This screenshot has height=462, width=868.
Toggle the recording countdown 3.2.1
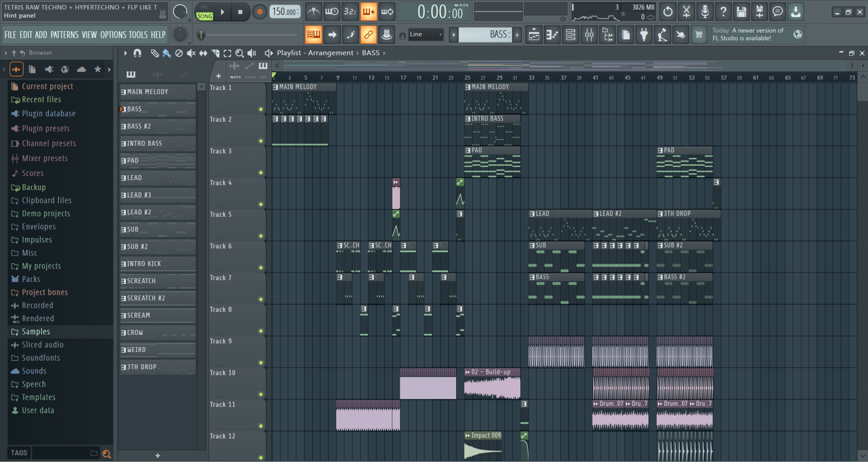[x=350, y=11]
